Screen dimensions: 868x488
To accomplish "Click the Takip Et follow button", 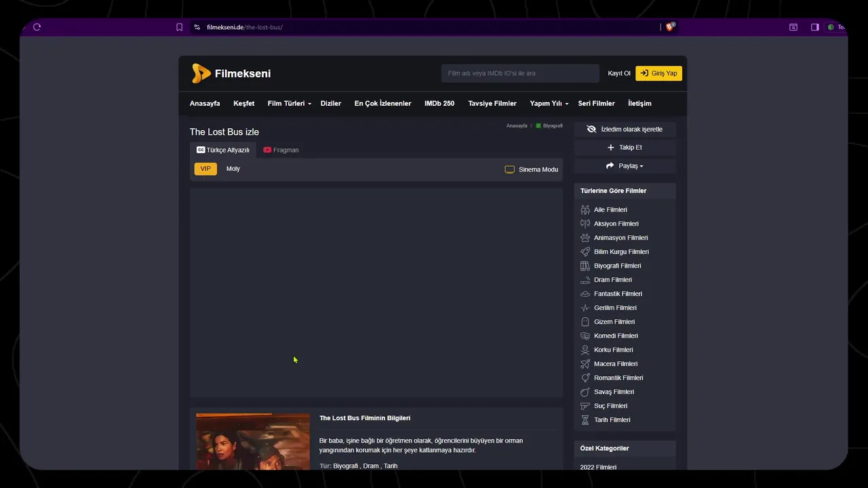I will (x=625, y=147).
